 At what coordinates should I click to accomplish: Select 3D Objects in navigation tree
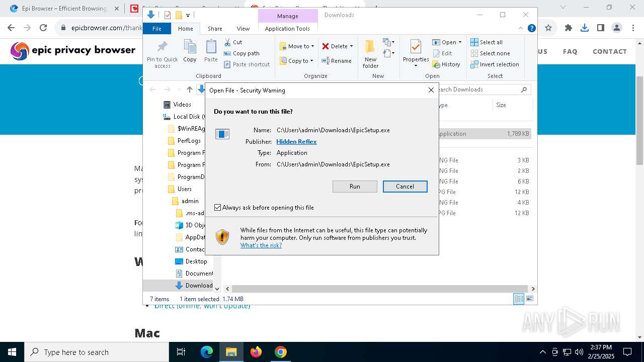click(x=195, y=225)
